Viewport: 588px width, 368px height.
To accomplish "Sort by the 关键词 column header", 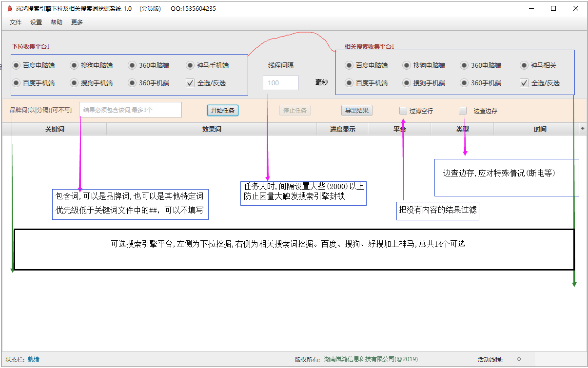I will [55, 129].
